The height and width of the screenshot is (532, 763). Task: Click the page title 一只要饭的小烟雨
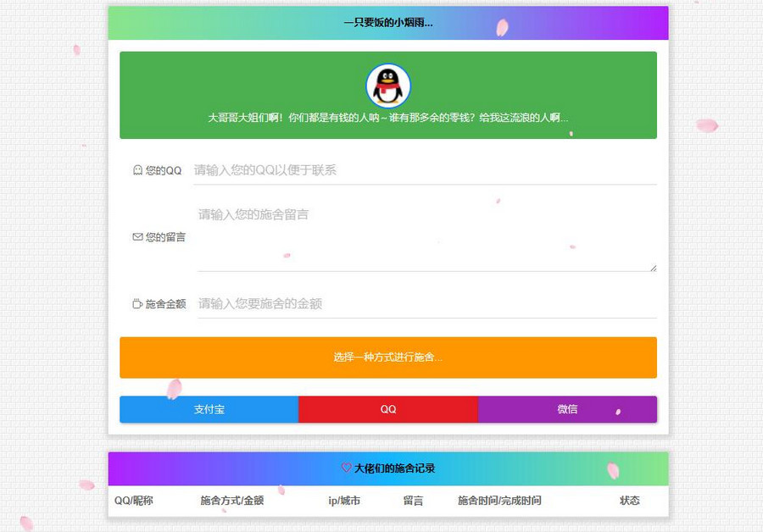coord(387,23)
